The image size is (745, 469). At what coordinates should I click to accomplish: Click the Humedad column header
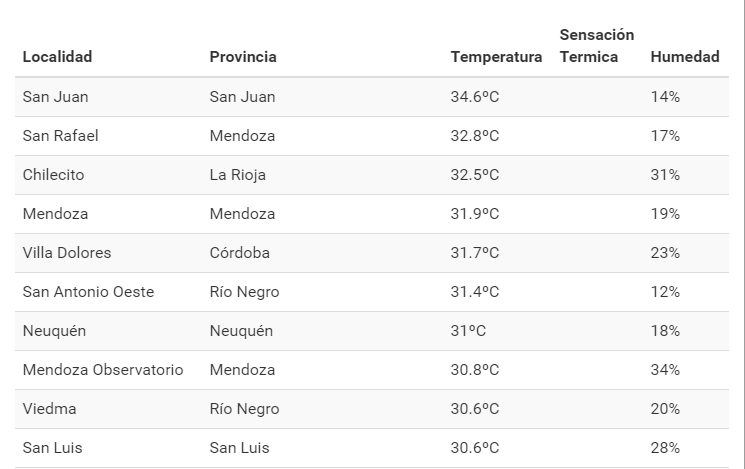pos(685,57)
